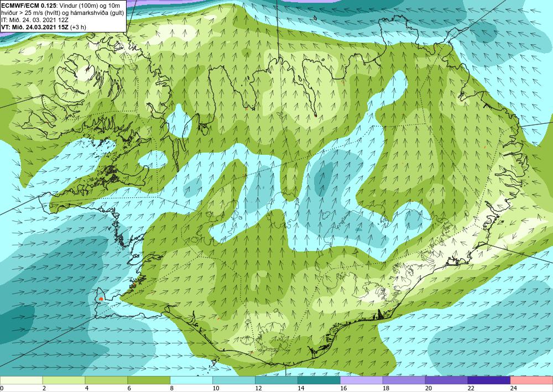This screenshot has height=392, width=553.
Task: Click the legend value '18'
Action: [386, 388]
